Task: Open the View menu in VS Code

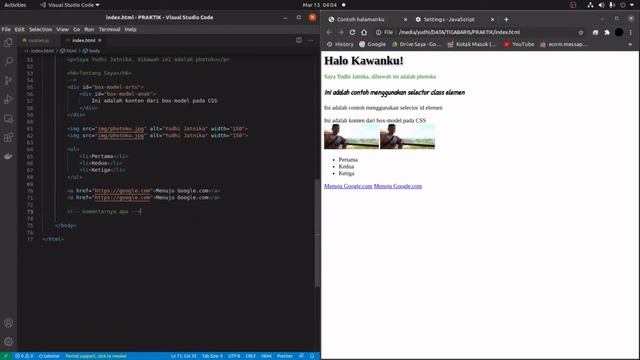Action: tap(62, 29)
